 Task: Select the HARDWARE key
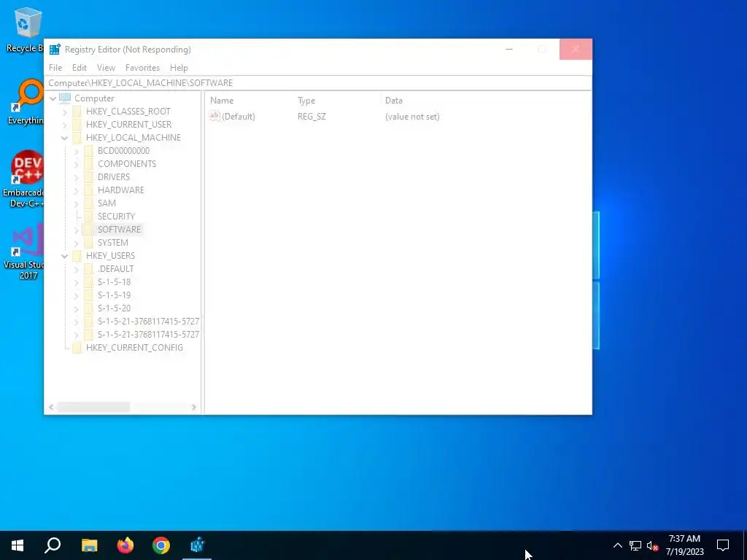120,190
